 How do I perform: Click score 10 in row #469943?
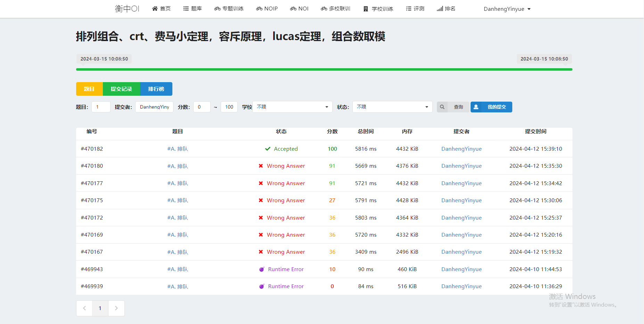point(332,269)
